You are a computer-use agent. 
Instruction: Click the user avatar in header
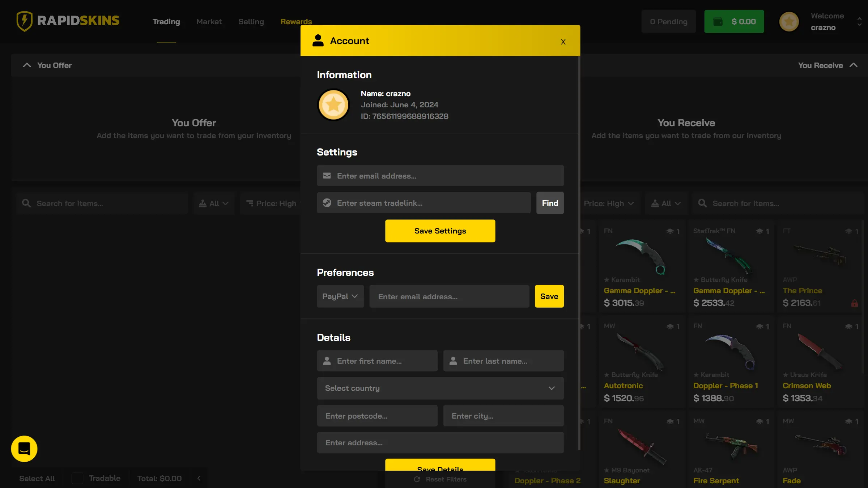pyautogui.click(x=789, y=22)
